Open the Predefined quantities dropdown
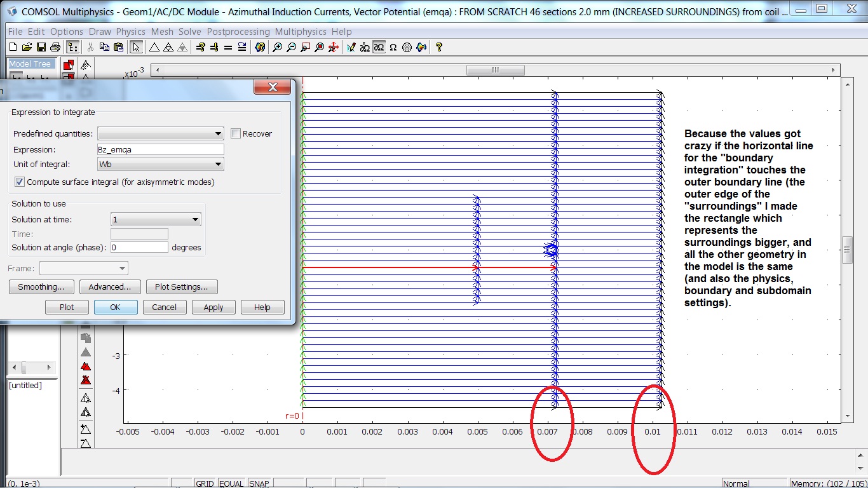The height and width of the screenshot is (493, 868). [x=160, y=133]
